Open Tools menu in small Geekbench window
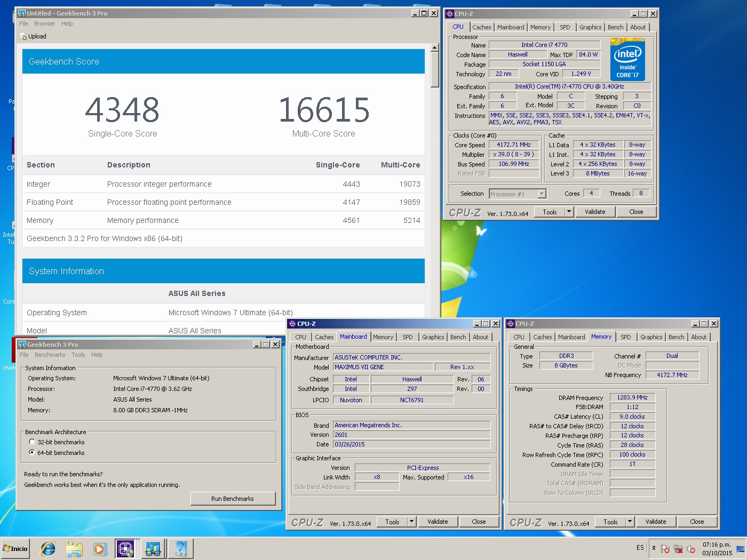This screenshot has height=560, width=747. 78,355
